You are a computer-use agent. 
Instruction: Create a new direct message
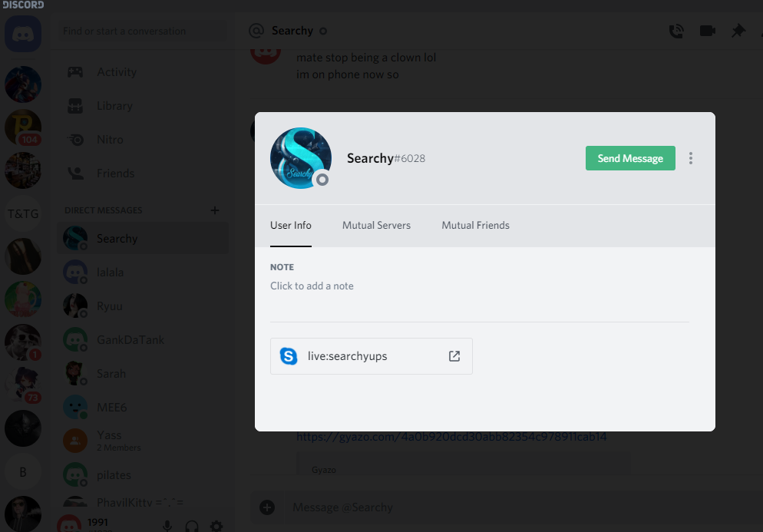[215, 210]
